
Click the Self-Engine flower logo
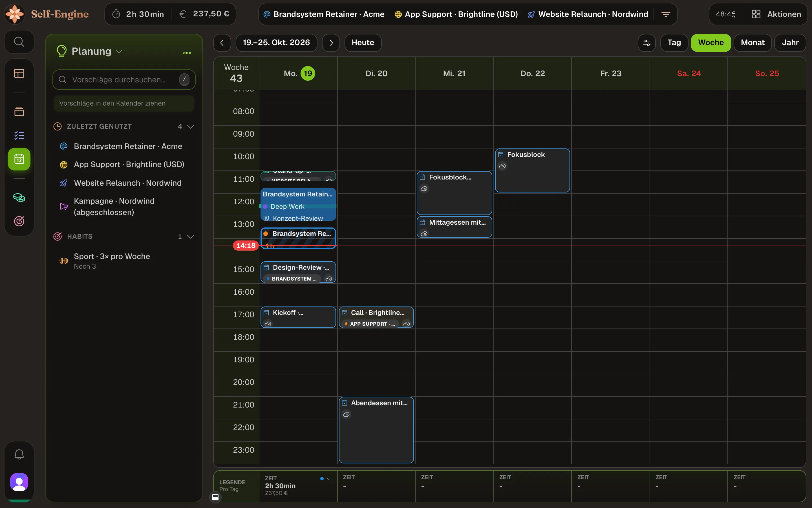click(x=15, y=14)
